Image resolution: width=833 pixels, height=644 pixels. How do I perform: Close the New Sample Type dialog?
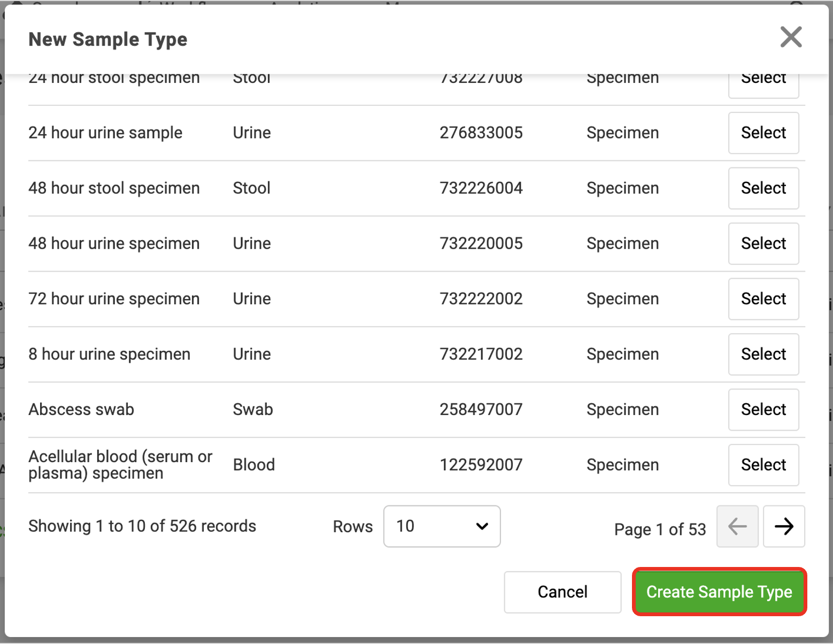791,37
